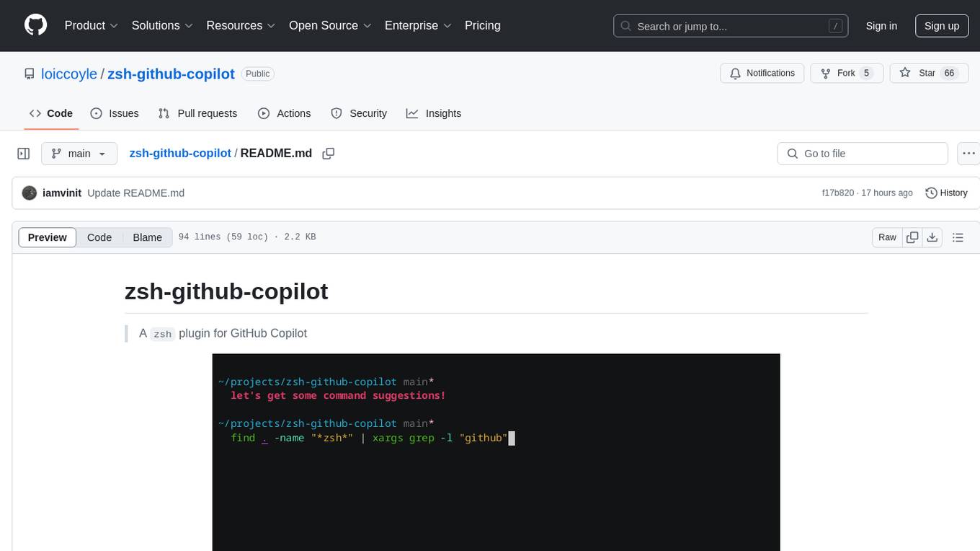The width and height of the screenshot is (980, 551).
Task: Open the fork count 5
Action: (866, 73)
